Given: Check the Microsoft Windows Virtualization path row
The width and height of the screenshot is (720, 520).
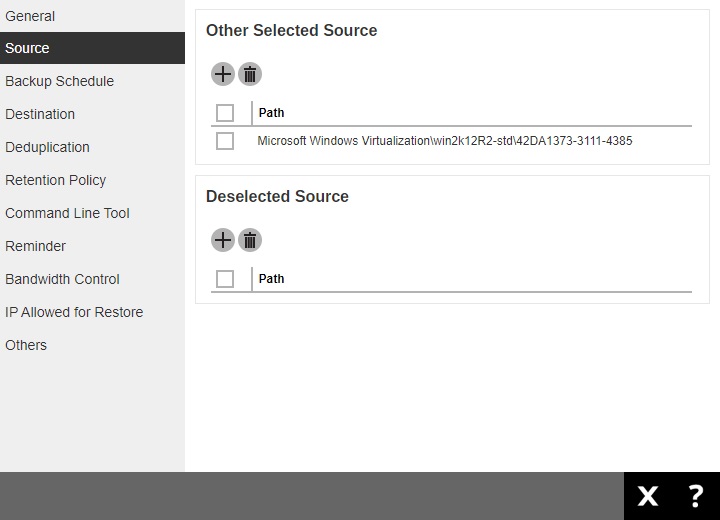Looking at the screenshot, I should [225, 141].
